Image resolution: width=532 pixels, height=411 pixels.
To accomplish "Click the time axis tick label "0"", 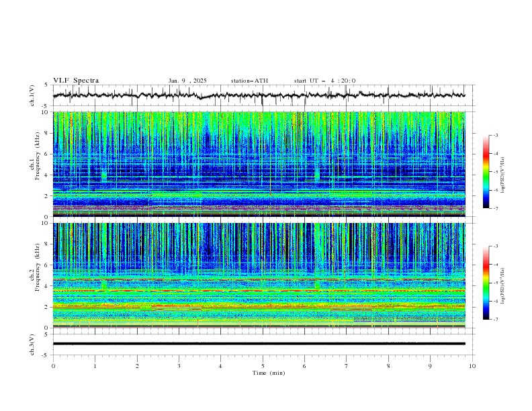I will coord(53,366).
